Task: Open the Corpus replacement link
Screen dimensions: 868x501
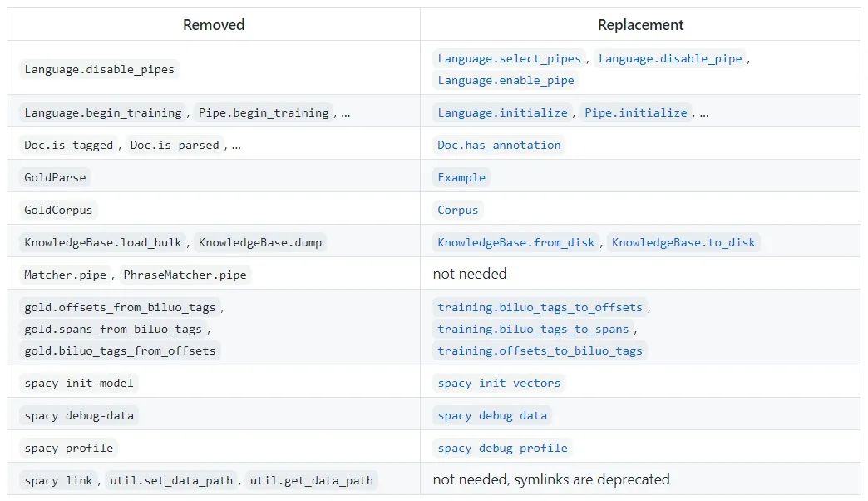Action: [x=458, y=210]
